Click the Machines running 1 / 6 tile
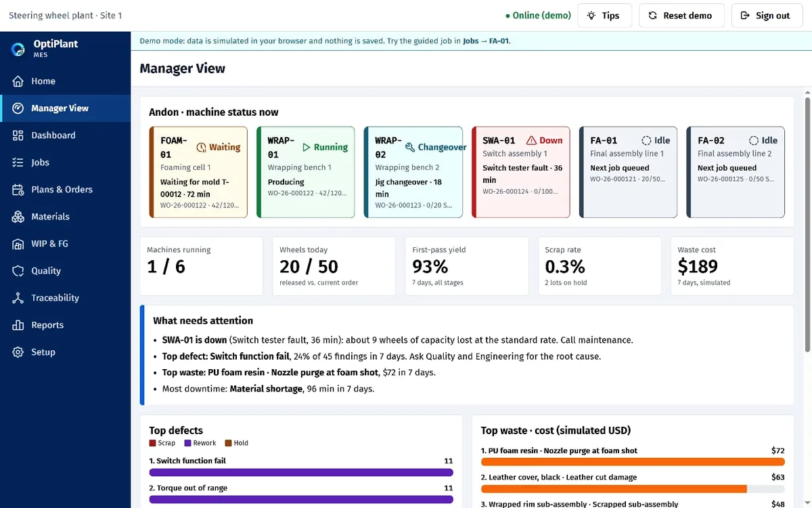This screenshot has width=812, height=508. click(x=201, y=266)
